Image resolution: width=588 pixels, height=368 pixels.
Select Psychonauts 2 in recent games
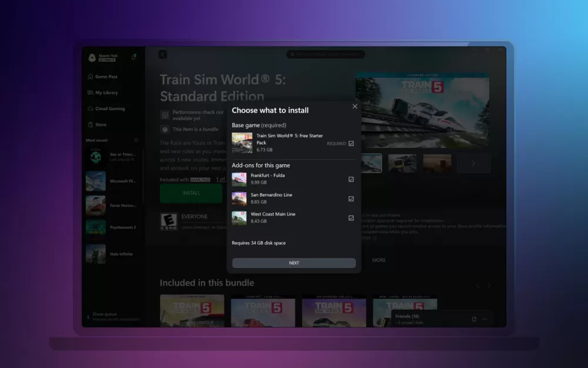point(111,227)
